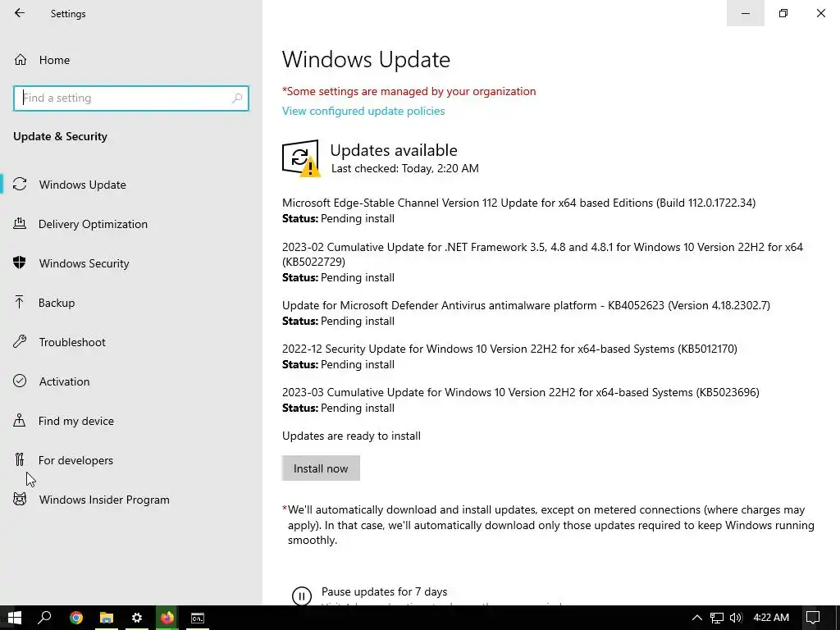840x630 pixels.
Task: Select the Activation checkmark icon
Action: click(20, 381)
